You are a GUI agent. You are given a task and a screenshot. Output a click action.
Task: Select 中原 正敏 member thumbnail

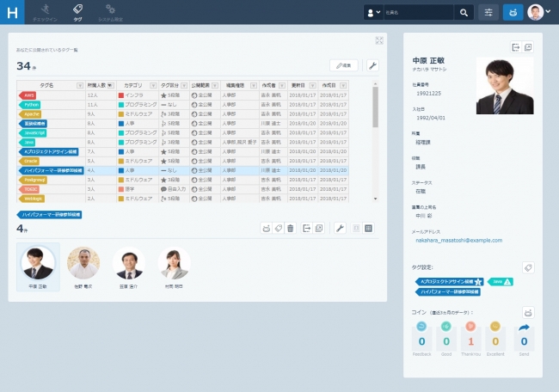pos(38,266)
